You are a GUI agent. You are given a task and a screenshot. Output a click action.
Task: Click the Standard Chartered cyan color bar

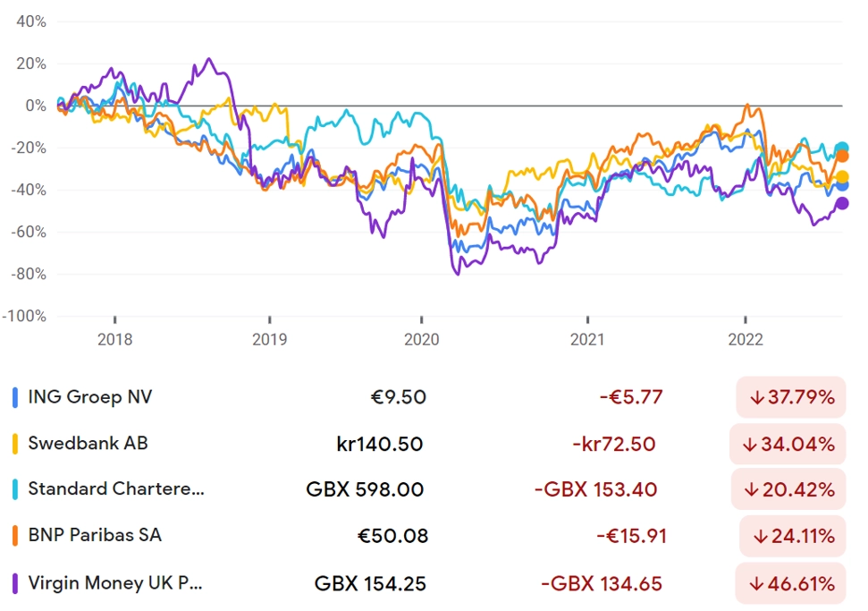(15, 489)
